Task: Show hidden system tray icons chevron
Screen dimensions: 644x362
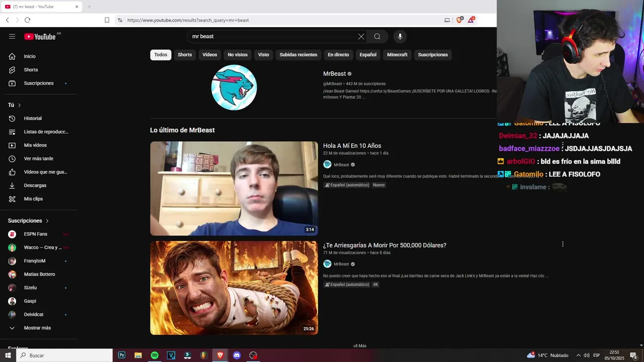Action: pos(578,355)
